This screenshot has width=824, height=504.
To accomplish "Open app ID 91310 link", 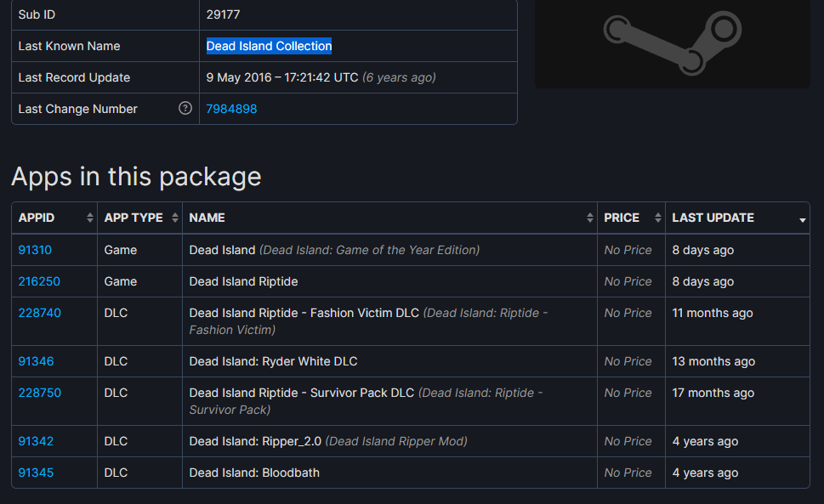I will (35, 250).
